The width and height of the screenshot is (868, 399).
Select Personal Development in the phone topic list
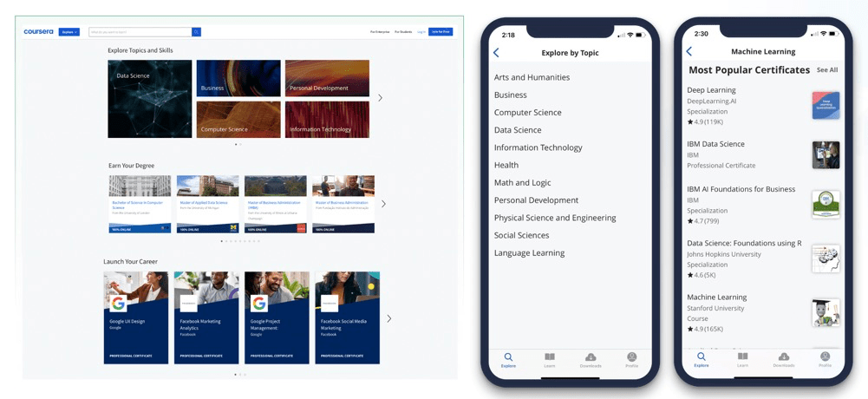click(x=536, y=200)
